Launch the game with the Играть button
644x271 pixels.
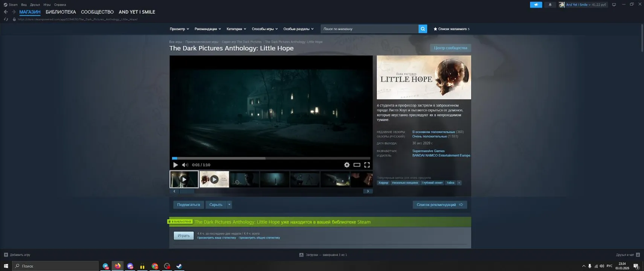[184, 236]
